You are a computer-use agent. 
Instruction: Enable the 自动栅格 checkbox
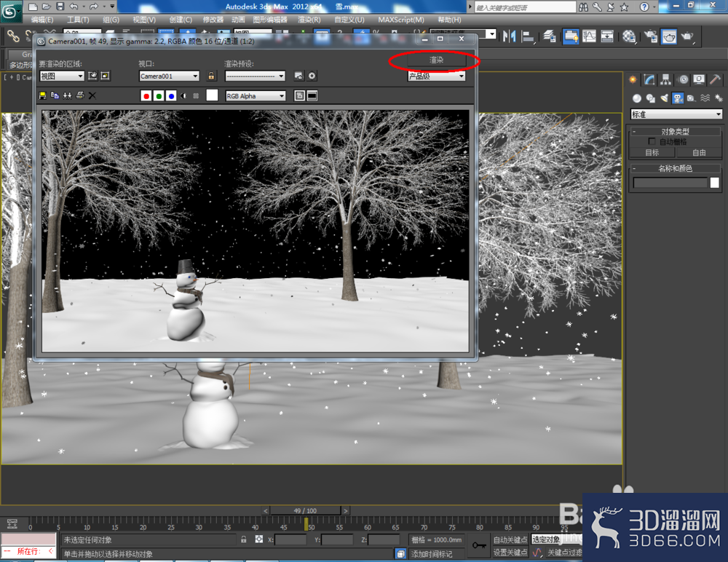[x=652, y=141]
